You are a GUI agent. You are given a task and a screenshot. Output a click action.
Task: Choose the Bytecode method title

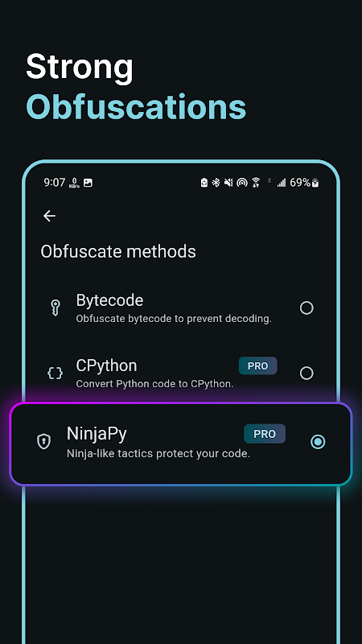[x=109, y=300]
